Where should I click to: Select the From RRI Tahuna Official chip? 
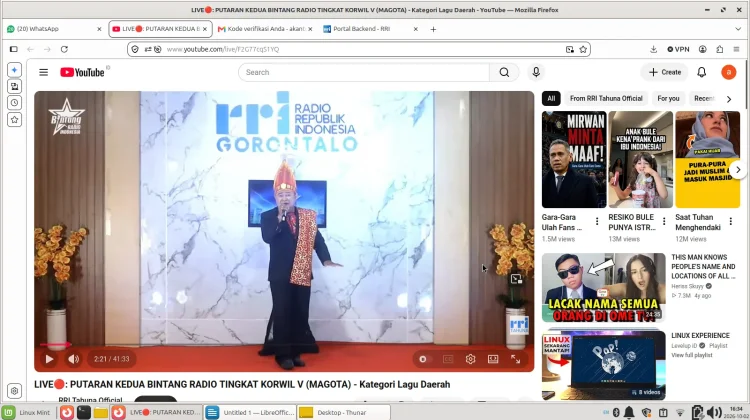(x=606, y=99)
